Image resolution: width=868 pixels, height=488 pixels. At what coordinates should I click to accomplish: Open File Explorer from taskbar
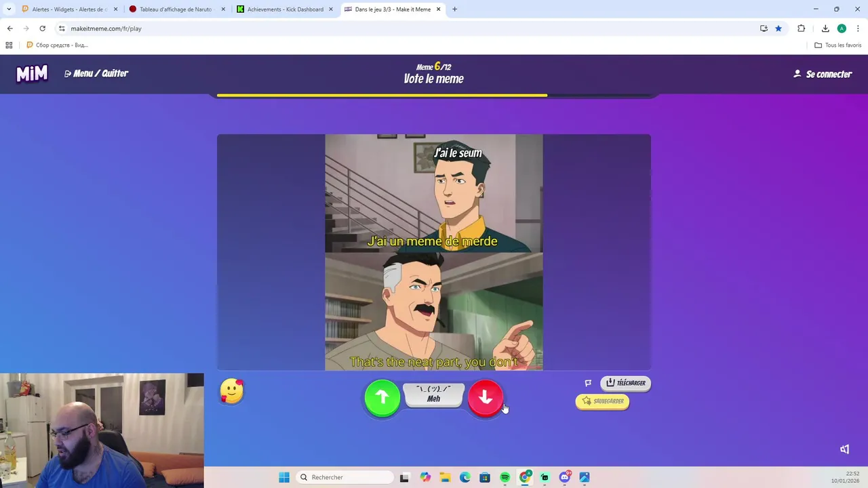tap(445, 477)
